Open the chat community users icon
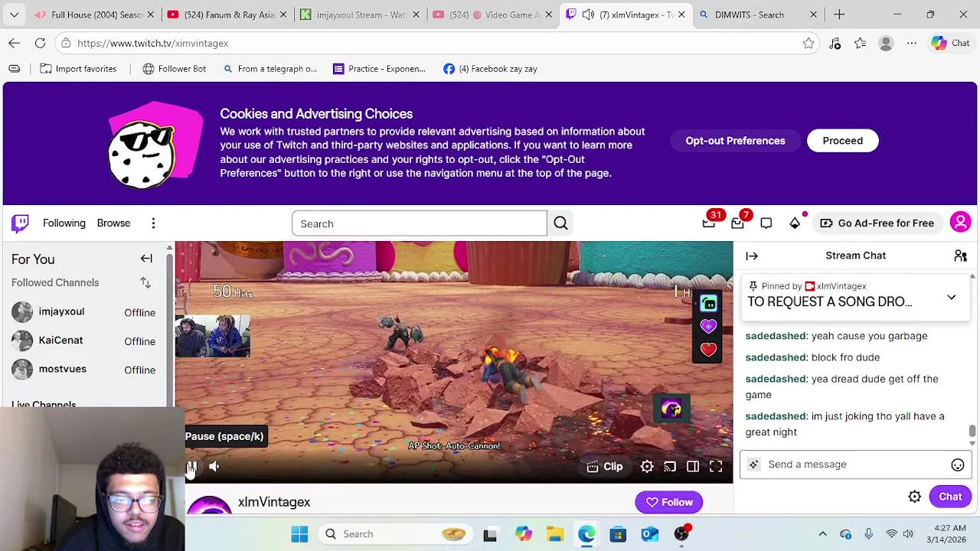 point(960,256)
